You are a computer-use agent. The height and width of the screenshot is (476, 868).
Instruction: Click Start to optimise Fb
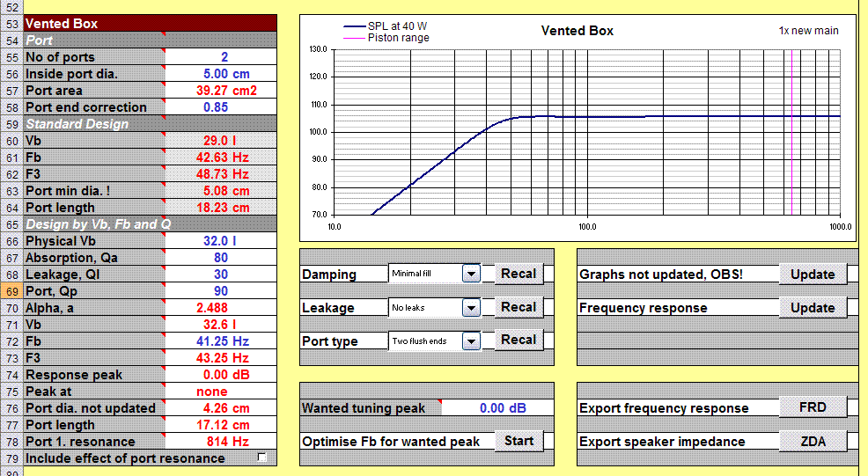[x=519, y=441]
